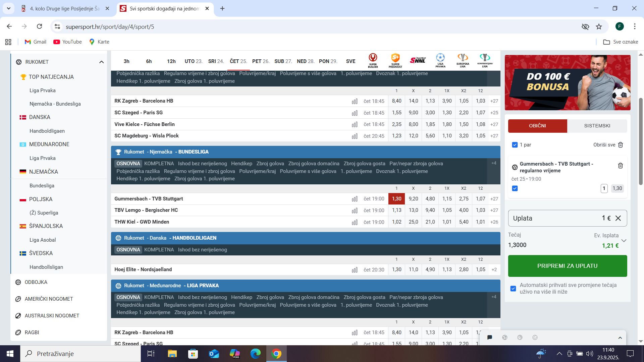Switch to the SVE tab
This screenshot has width=644, height=362.
click(351, 61)
